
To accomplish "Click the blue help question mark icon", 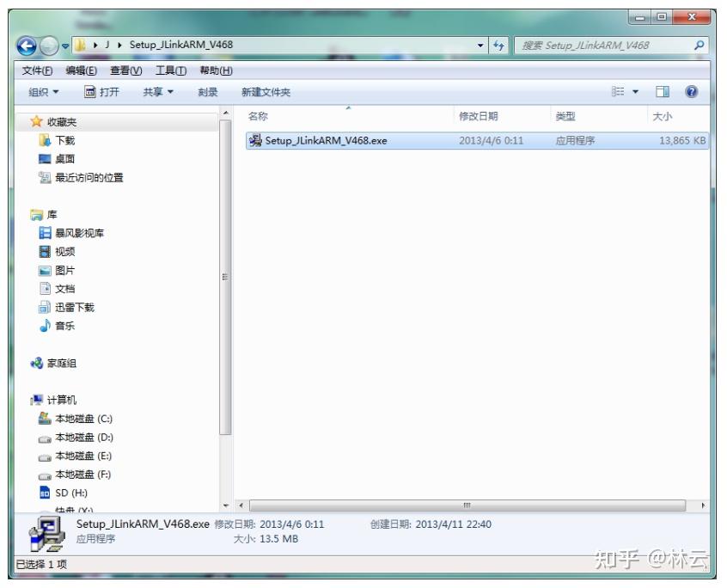I will [x=691, y=91].
